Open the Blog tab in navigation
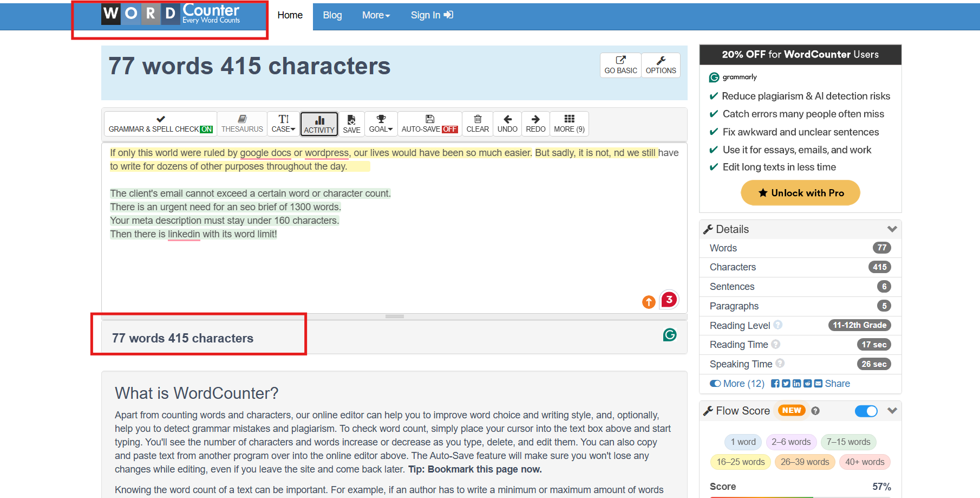Viewport: 980px width, 498px height. click(332, 15)
